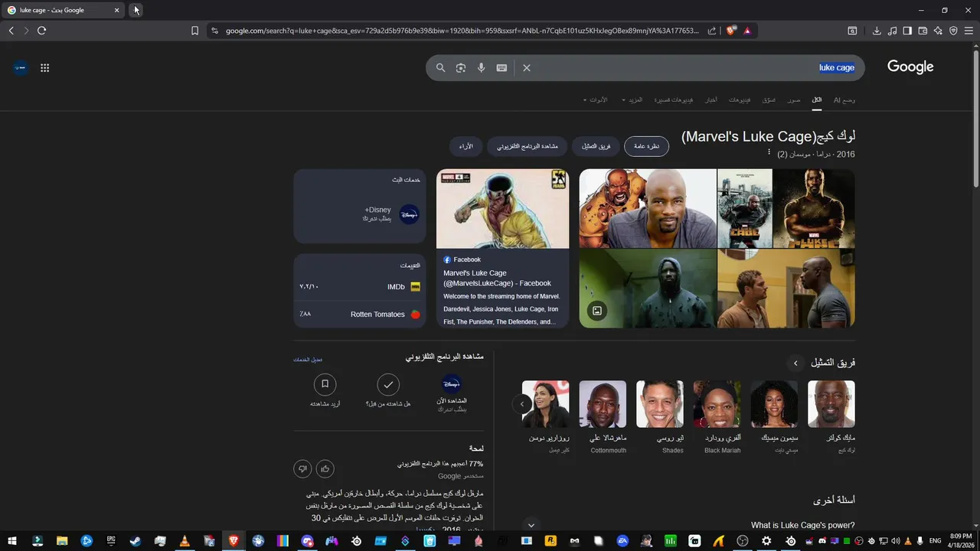Open Brave VPN shield icon
Screen dimensions: 980x551
[953, 31]
